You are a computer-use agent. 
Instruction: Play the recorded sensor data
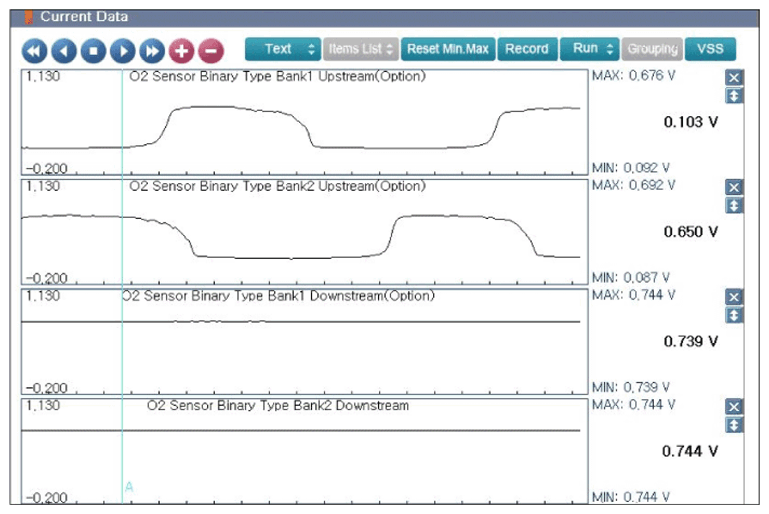123,51
